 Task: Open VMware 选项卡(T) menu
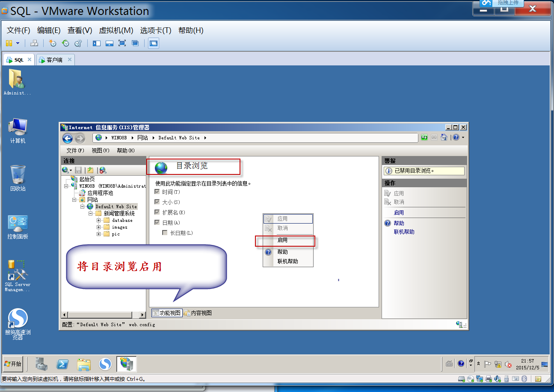pyautogui.click(x=156, y=30)
